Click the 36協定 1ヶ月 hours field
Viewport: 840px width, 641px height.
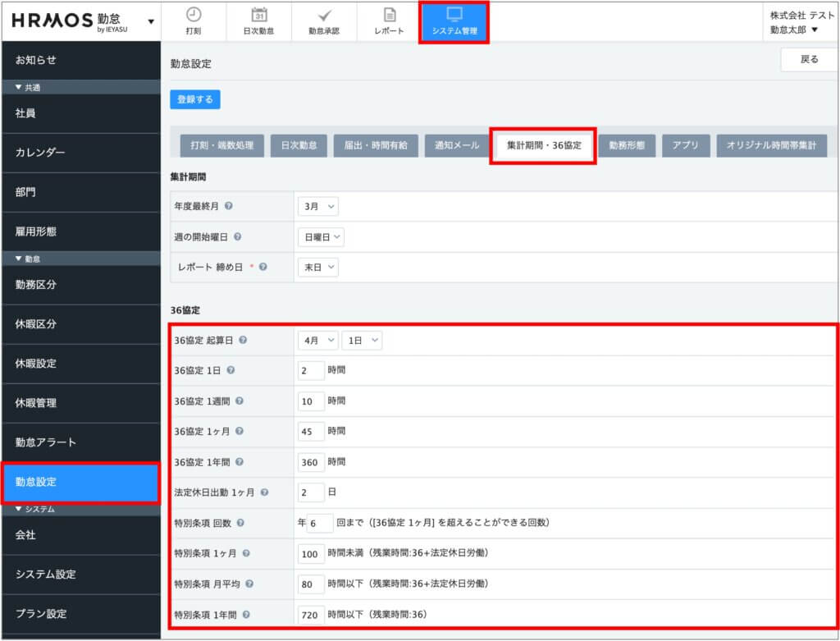[x=311, y=432]
